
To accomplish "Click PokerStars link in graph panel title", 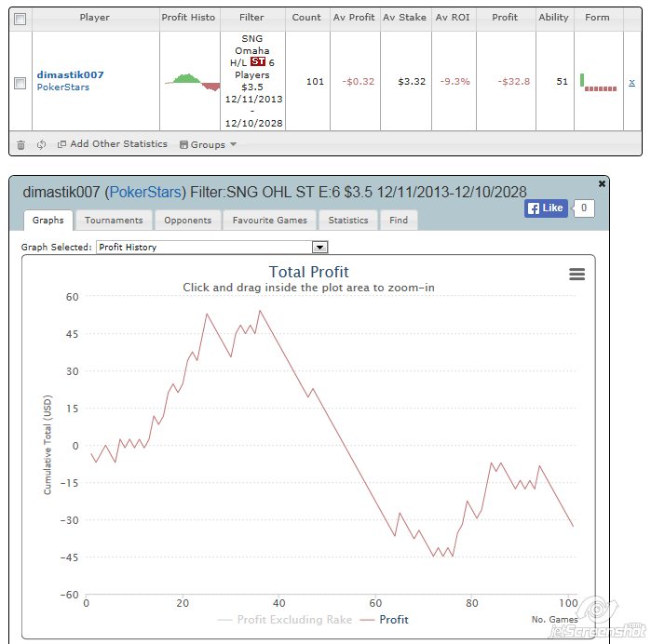I will pos(145,192).
